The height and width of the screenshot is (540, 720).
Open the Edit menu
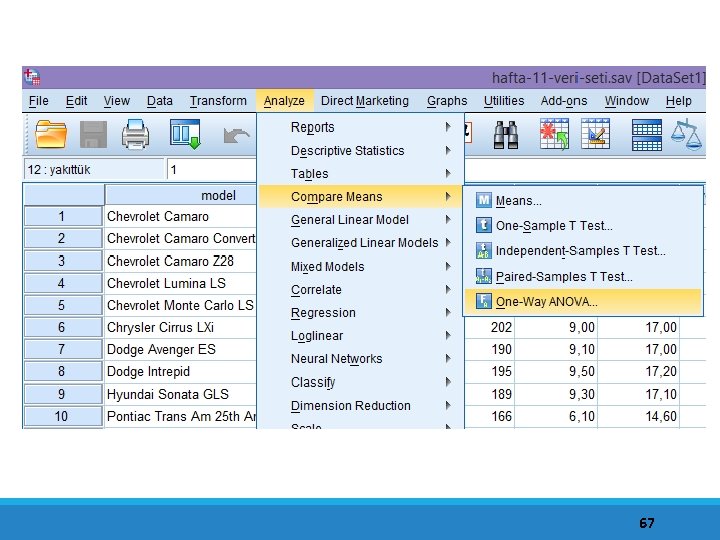coord(76,101)
